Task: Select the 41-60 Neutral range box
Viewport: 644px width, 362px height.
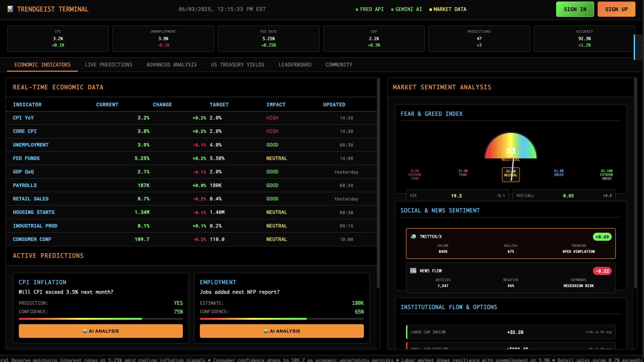Action: coord(510,175)
